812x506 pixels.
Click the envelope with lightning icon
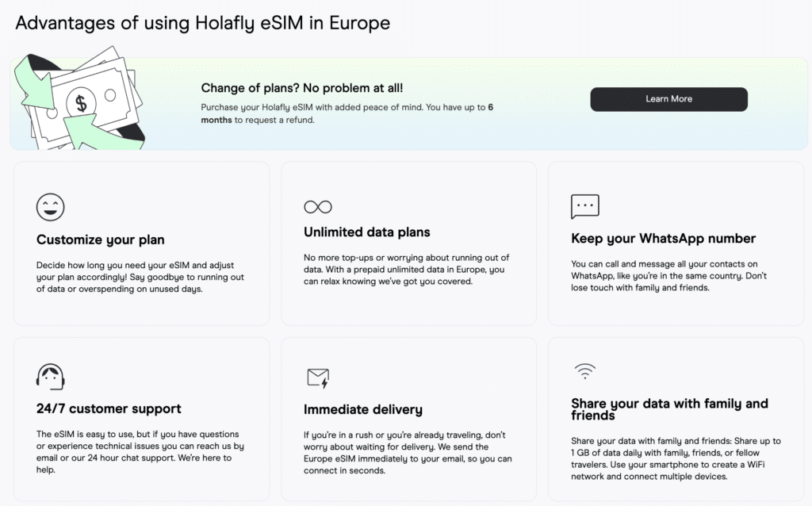coord(318,378)
